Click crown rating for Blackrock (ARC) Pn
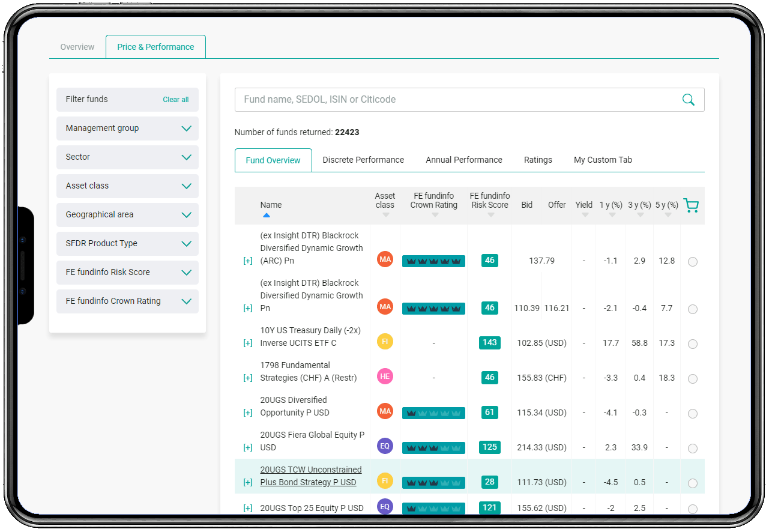769x532 pixels. [433, 261]
